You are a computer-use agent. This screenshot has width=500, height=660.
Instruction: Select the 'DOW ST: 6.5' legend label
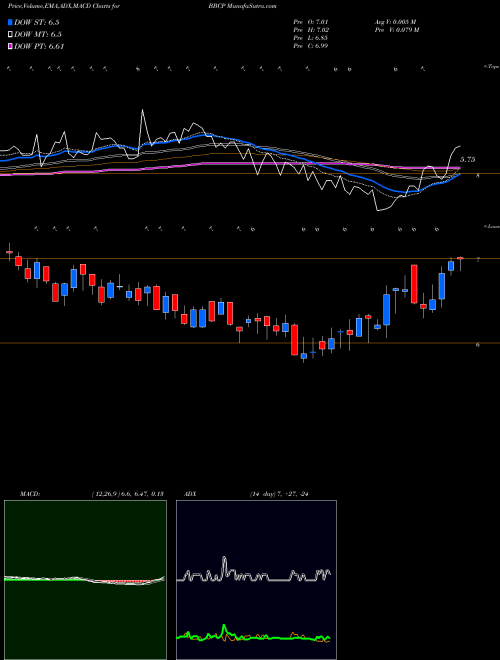pos(36,22)
